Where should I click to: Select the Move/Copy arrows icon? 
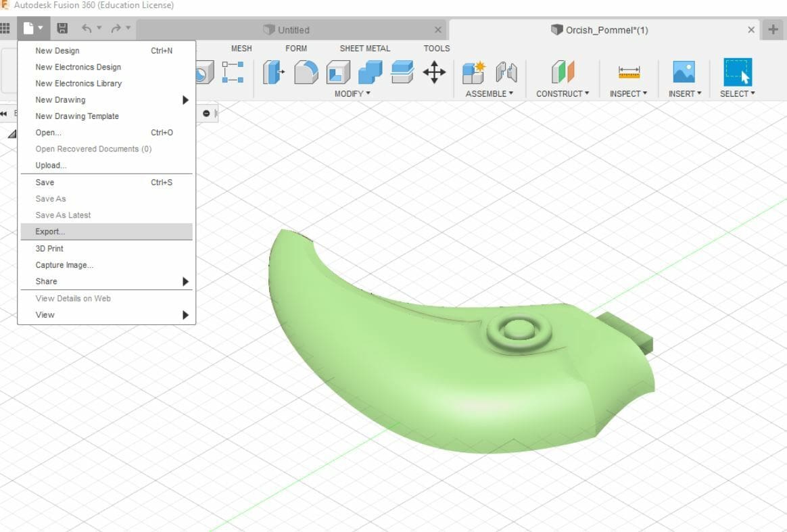[434, 72]
